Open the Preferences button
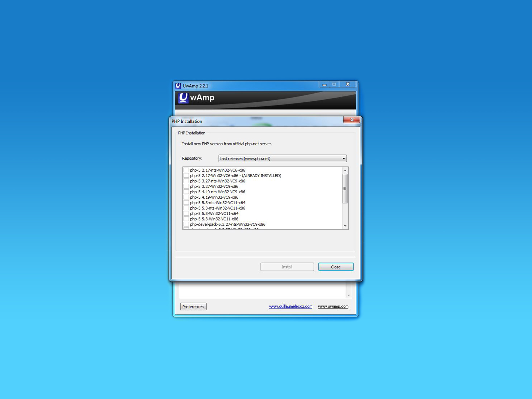The height and width of the screenshot is (399, 532). click(x=193, y=306)
